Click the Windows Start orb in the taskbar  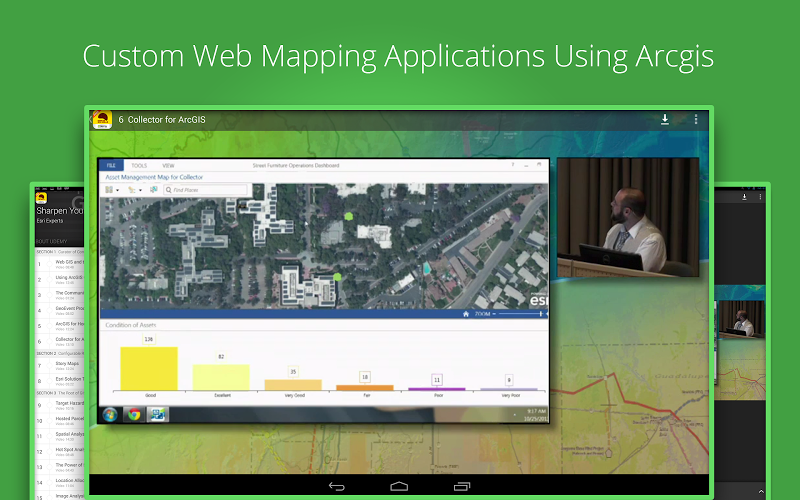click(109, 414)
